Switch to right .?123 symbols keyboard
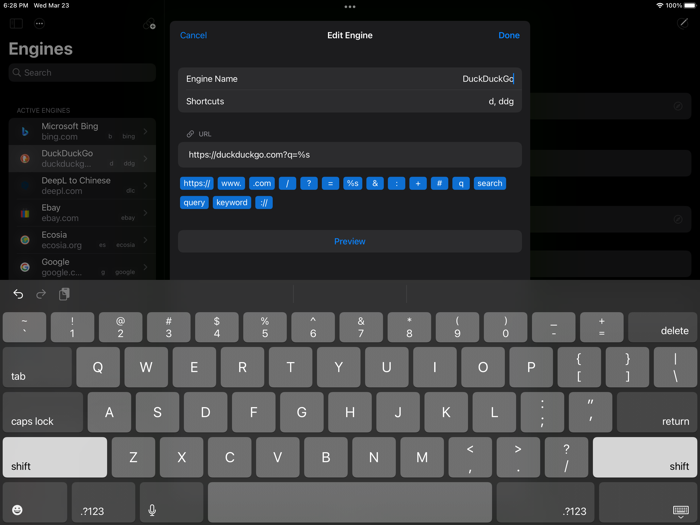This screenshot has height=525, width=700. tap(545, 502)
